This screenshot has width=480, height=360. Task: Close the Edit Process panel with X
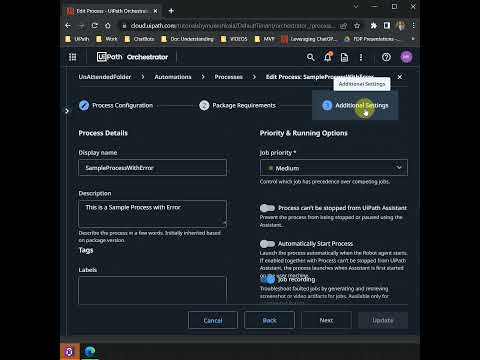click(x=400, y=77)
